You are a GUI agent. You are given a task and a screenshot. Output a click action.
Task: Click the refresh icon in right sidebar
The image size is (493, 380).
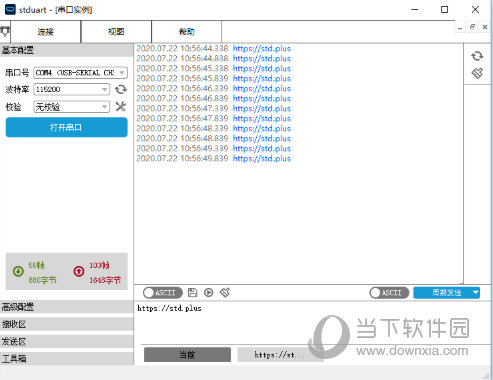click(477, 56)
